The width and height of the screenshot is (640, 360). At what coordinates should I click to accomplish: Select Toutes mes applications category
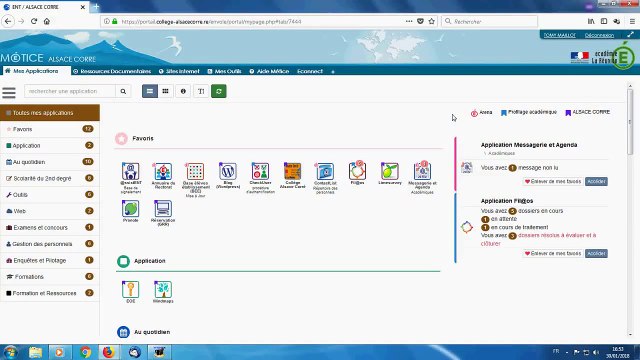50,113
